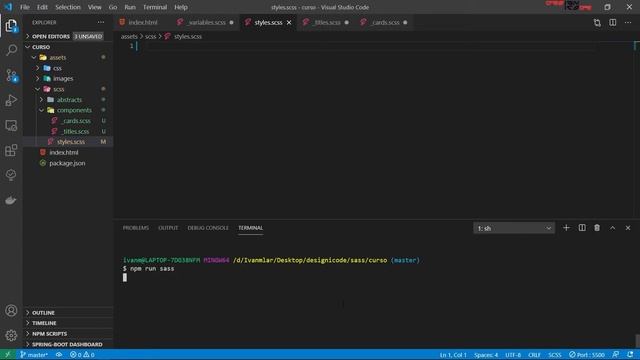
Task: Open the Extensions view
Action: (x=11, y=150)
